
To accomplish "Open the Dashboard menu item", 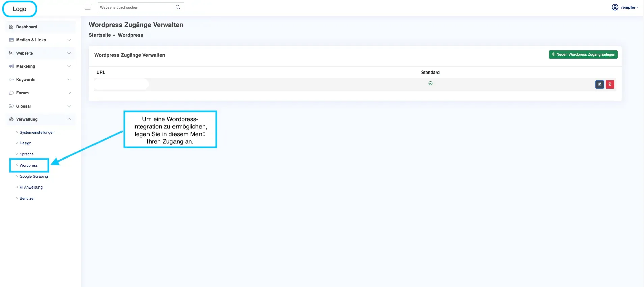I will [41, 27].
